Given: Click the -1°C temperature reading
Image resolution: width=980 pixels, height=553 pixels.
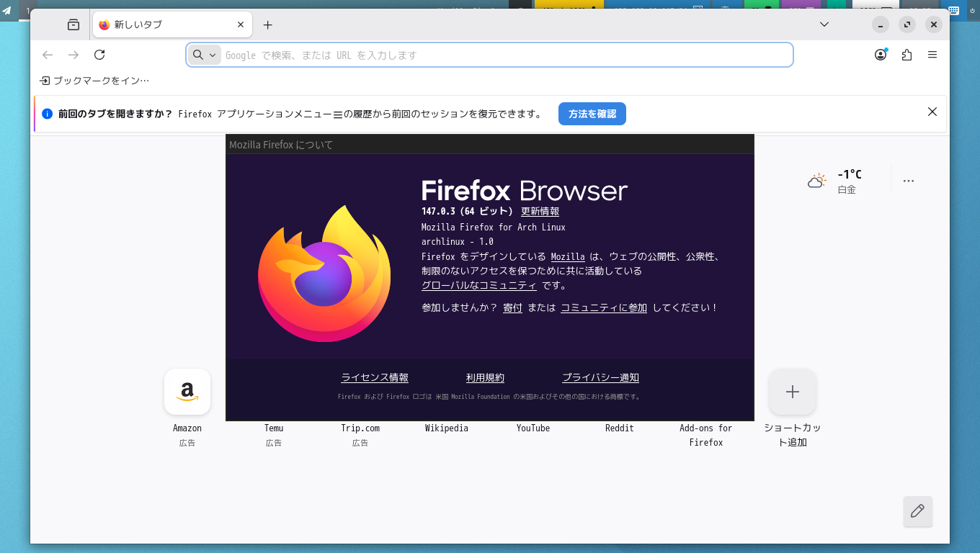Looking at the screenshot, I should (850, 174).
